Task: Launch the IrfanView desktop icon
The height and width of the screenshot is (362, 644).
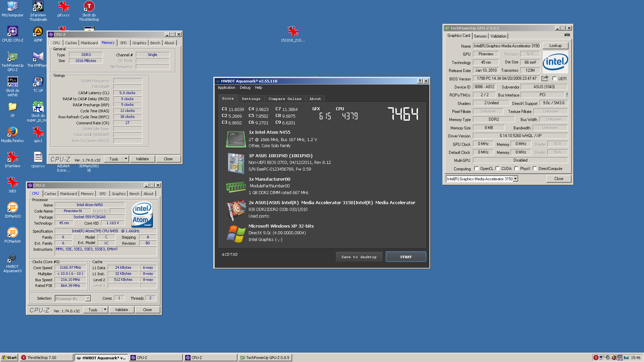Action: pos(12,160)
